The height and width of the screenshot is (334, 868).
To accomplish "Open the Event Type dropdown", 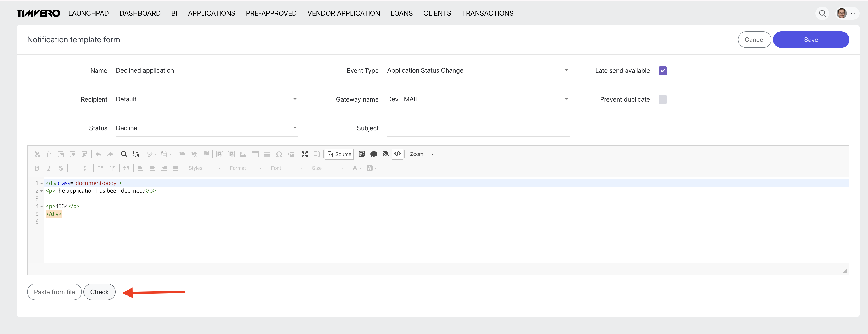I will [478, 71].
